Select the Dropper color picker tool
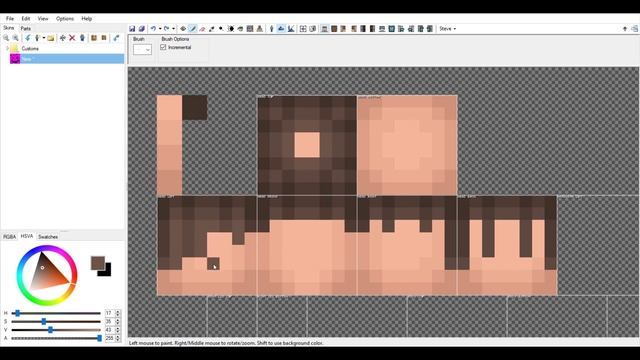This screenshot has height=360, width=640. 211,29
